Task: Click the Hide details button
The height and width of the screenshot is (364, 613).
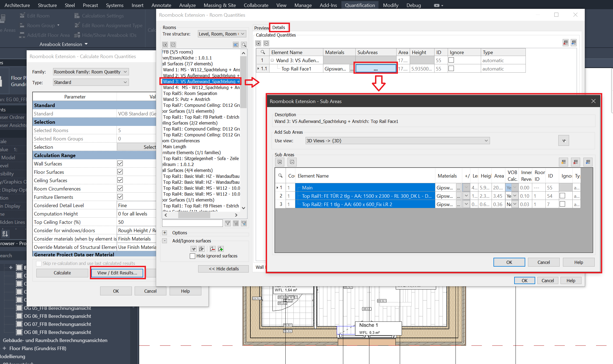Action: point(223,269)
